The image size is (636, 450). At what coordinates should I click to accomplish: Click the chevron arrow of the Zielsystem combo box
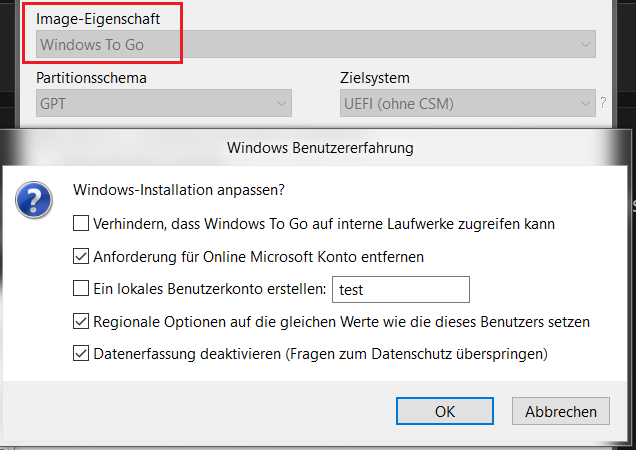point(585,103)
